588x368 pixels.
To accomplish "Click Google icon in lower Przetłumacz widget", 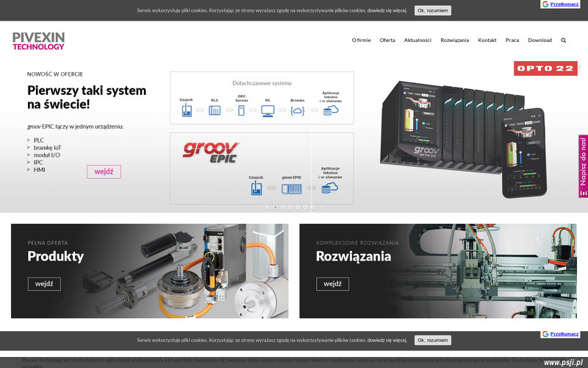I will 545,334.
